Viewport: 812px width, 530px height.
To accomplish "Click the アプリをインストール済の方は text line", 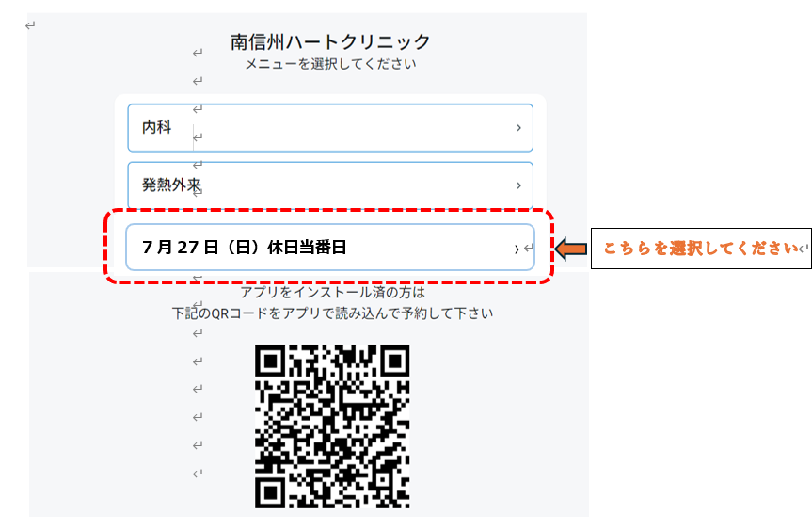I will (332, 292).
